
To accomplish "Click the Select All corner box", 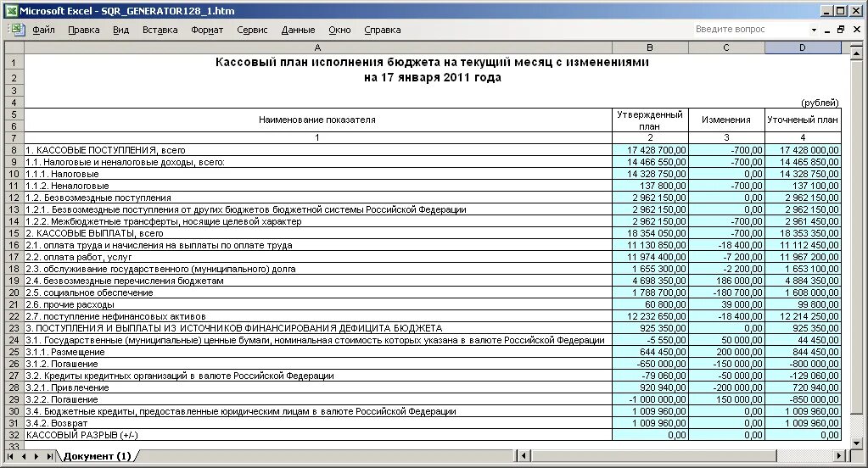I will click(14, 48).
